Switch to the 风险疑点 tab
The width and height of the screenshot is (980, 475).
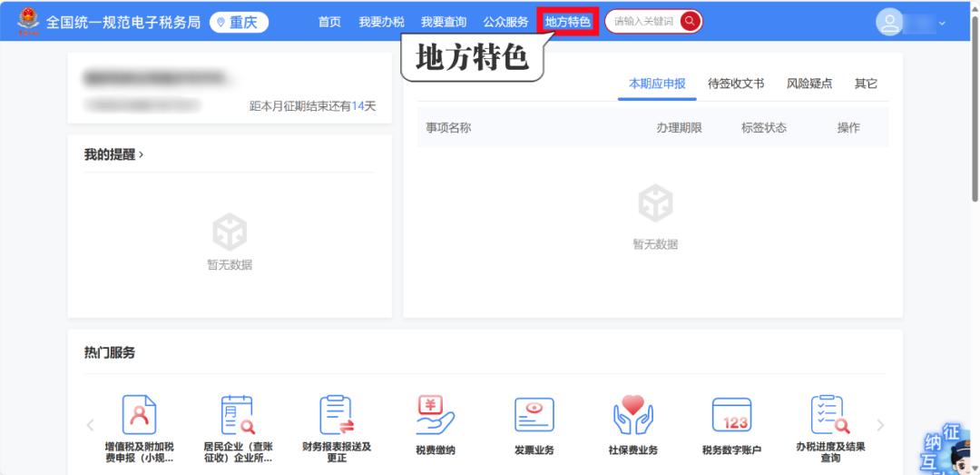(808, 84)
